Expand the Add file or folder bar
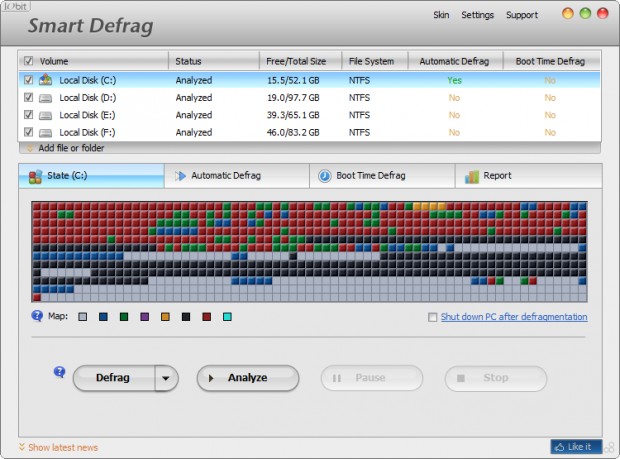 coord(310,148)
